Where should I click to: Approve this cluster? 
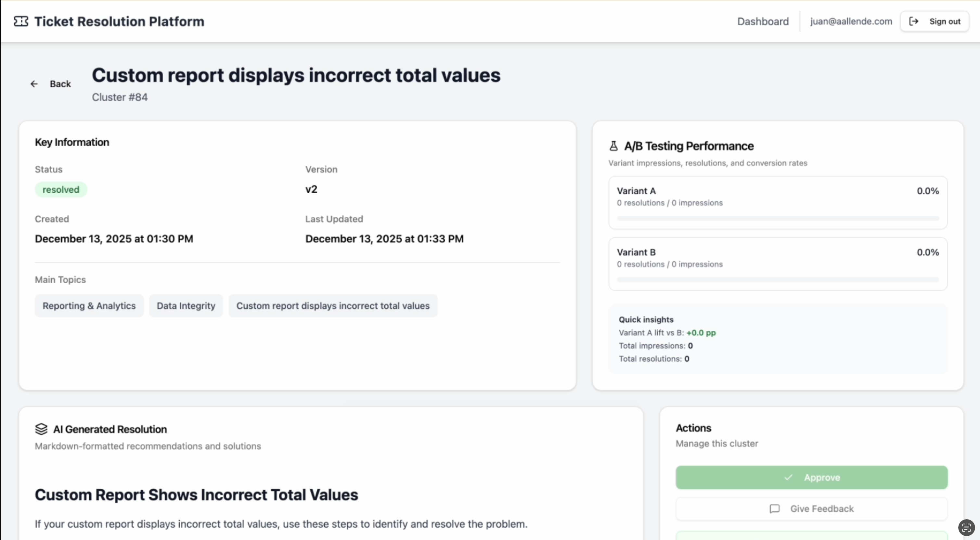coord(811,477)
